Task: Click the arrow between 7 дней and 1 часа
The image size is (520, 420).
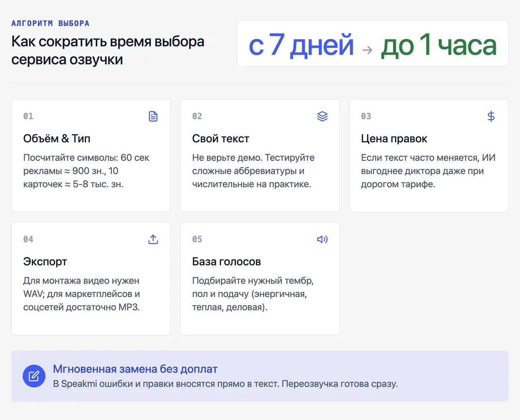Action: pos(367,50)
